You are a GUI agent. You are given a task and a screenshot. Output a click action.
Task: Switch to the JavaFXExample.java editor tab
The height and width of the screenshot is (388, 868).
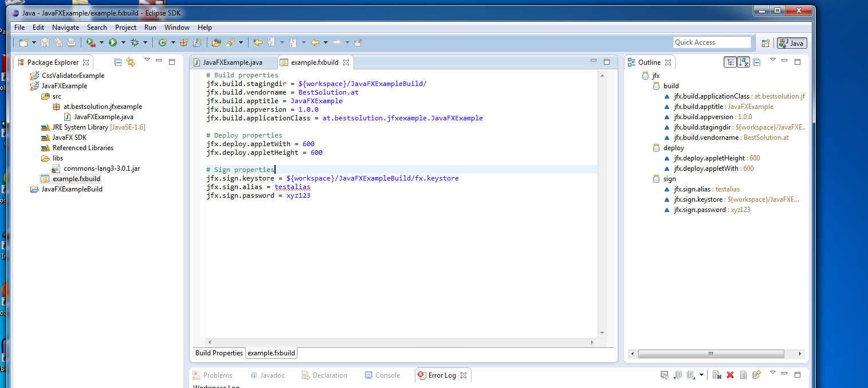point(232,62)
